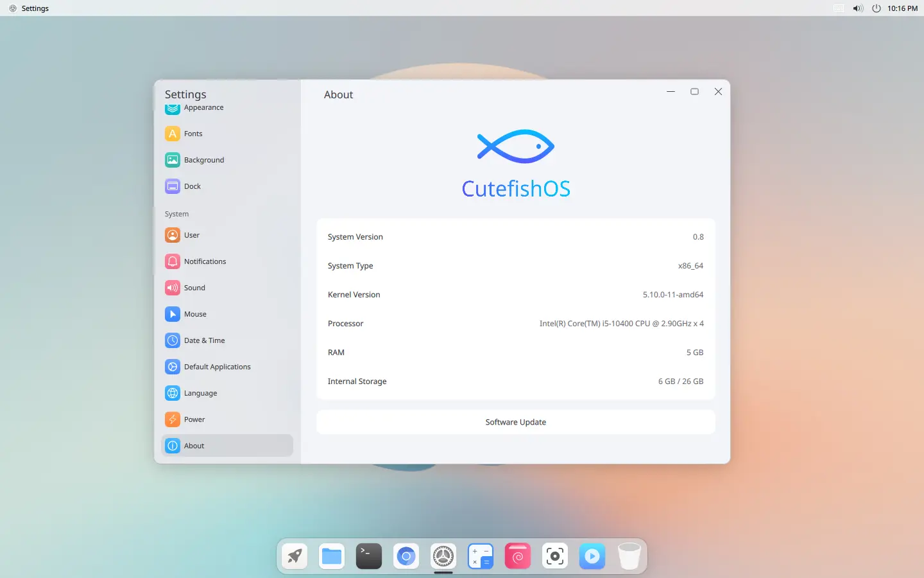Click the Software Update button
The image size is (924, 578).
pos(515,422)
